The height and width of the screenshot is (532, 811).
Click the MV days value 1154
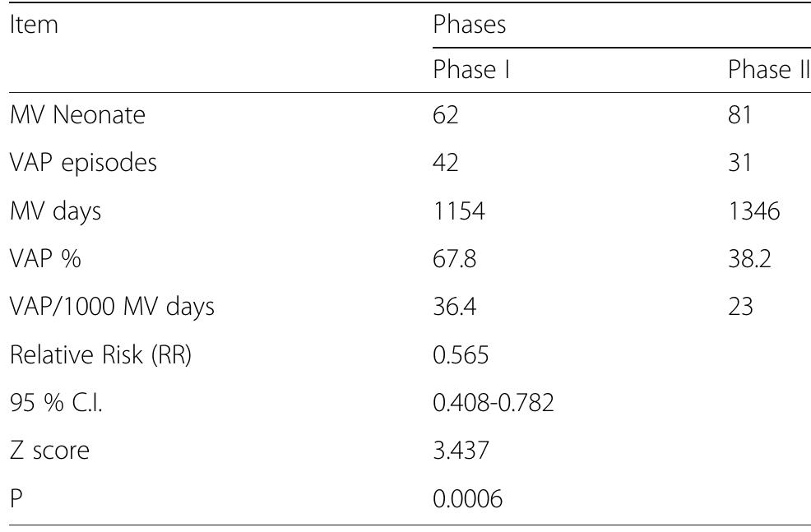click(459, 211)
